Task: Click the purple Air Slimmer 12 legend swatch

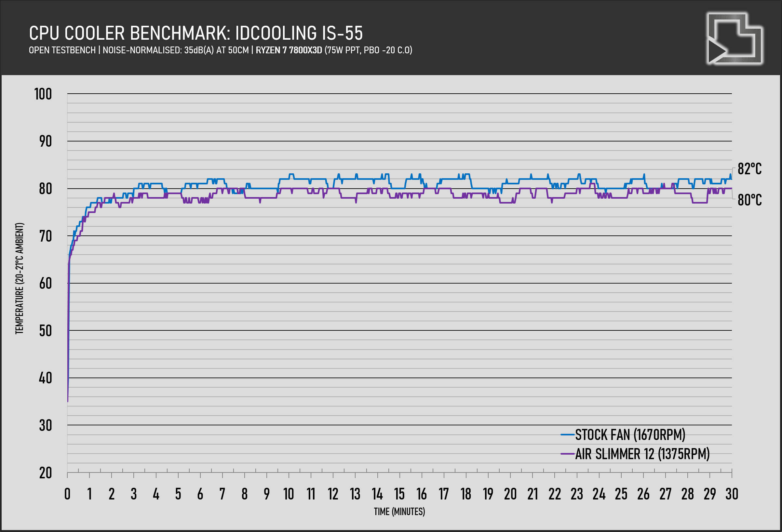Action: 567,454
